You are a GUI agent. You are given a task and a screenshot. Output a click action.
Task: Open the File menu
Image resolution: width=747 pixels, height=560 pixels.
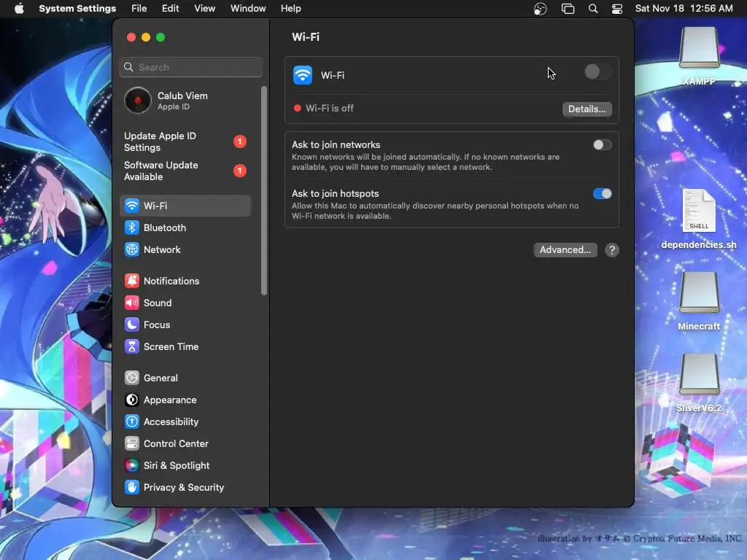point(139,9)
